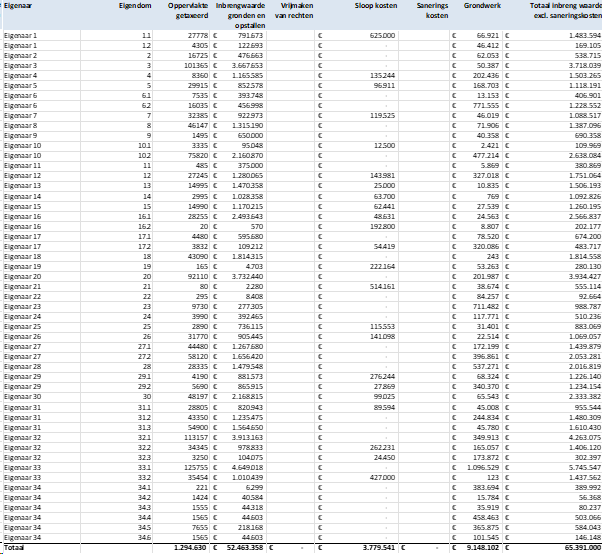This screenshot has width=602, height=554.
Task: Click total oppervlakte 1.294.630 cell
Action: pos(181,548)
